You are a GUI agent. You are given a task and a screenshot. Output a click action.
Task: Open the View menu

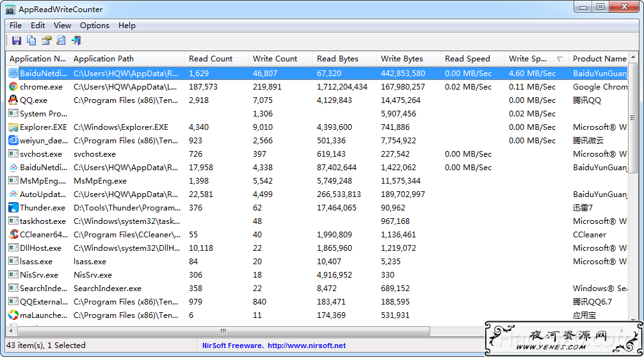(x=63, y=26)
